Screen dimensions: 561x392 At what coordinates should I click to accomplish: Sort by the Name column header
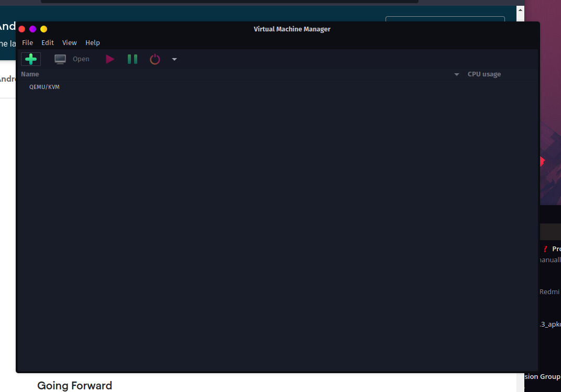click(x=30, y=74)
